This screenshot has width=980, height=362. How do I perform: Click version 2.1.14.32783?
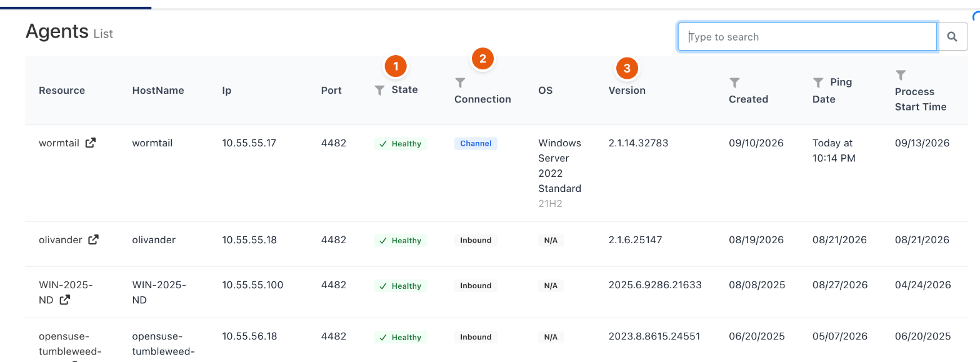click(x=638, y=143)
